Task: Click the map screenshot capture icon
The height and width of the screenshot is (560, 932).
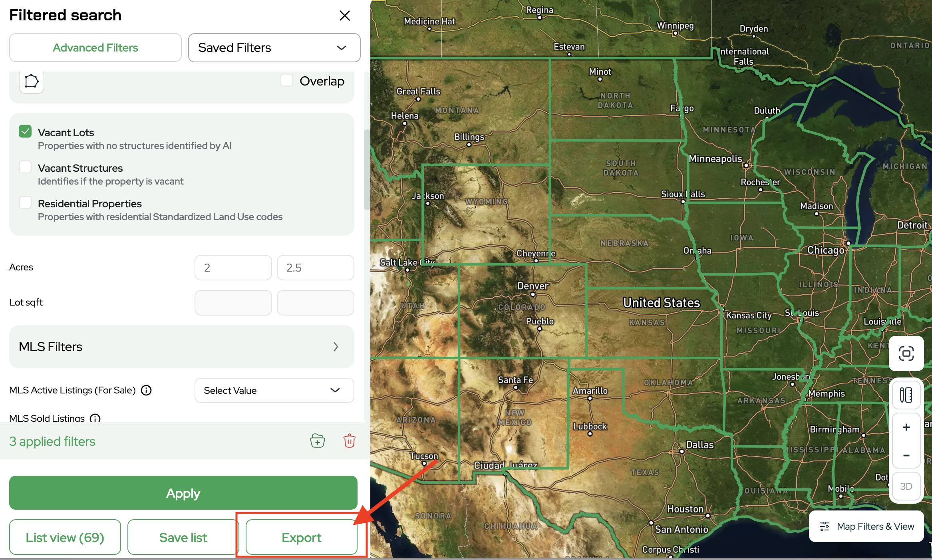Action: pos(906,353)
